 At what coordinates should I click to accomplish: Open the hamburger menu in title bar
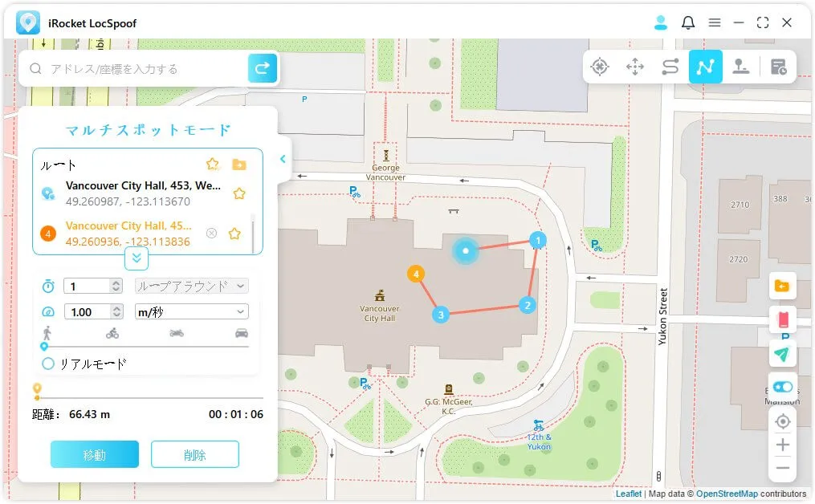click(x=715, y=22)
